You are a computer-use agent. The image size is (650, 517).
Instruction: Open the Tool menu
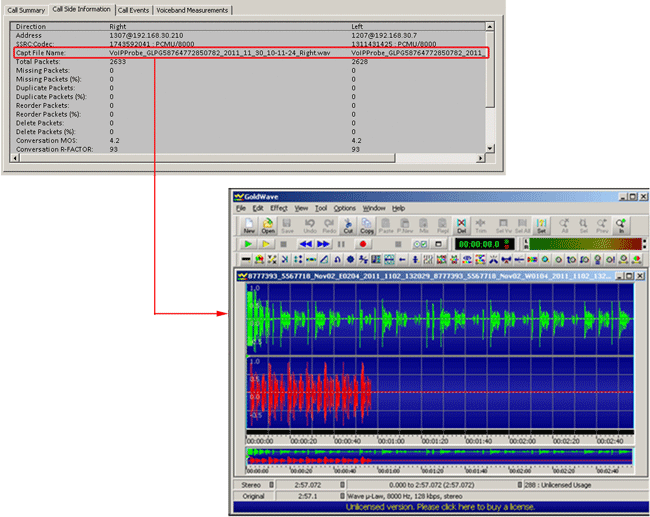pos(321,208)
